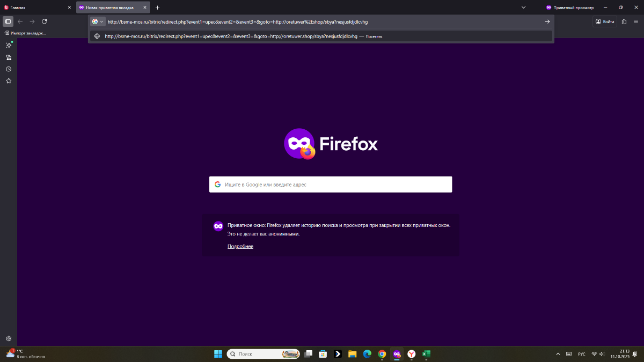Click the Google search box on the page

(331, 184)
